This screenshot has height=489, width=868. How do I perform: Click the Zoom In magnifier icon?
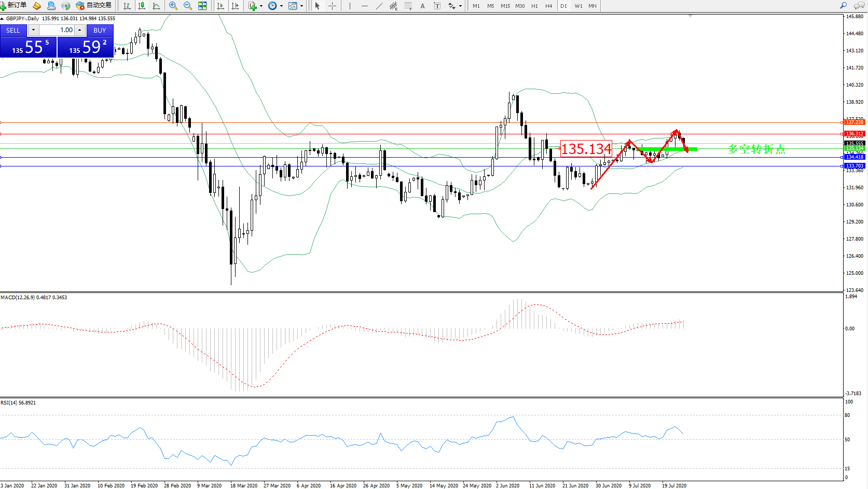tap(173, 6)
